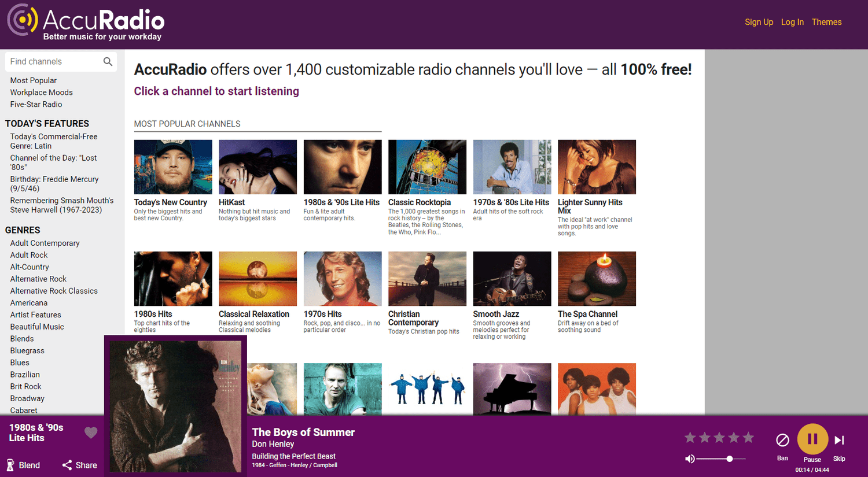Image resolution: width=868 pixels, height=477 pixels.
Task: Select the Broadway genre
Action: click(x=27, y=398)
